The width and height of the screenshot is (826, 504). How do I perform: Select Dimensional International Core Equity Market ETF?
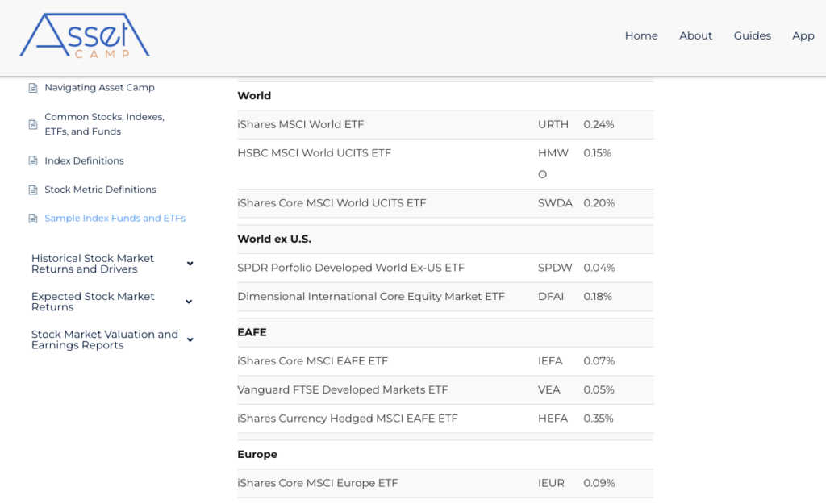pyautogui.click(x=371, y=297)
